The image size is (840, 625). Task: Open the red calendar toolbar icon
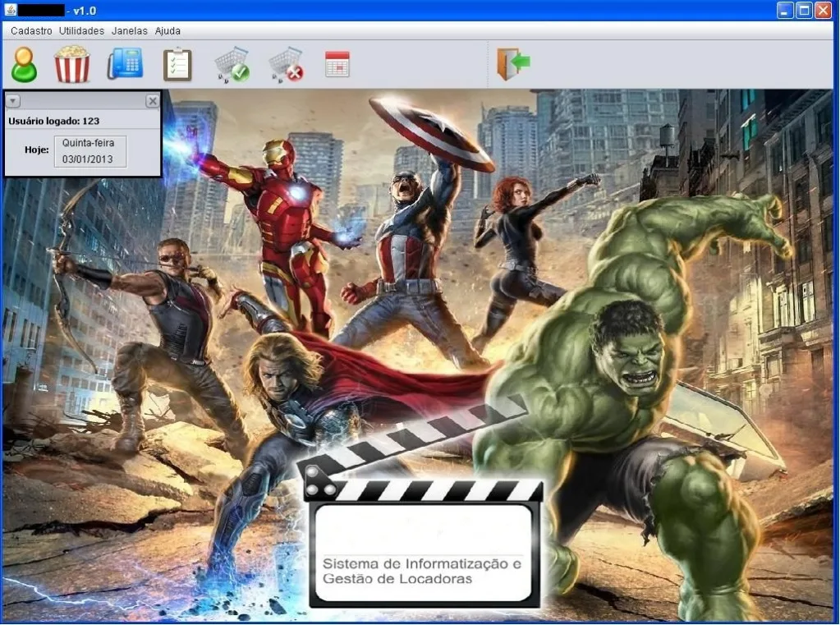(337, 64)
